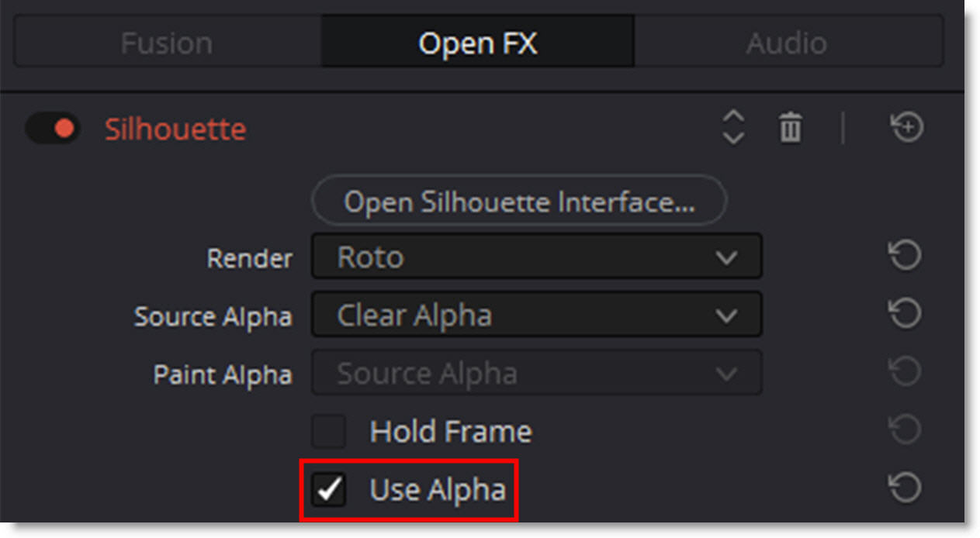Reset the whole Silhouette effect
The height and width of the screenshot is (538, 980).
906,127
